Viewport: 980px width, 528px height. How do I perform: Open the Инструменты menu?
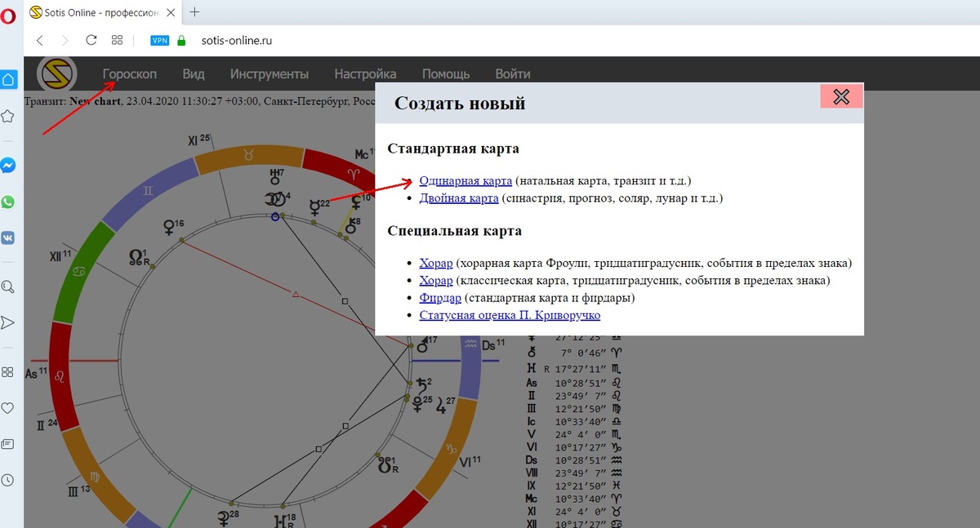click(x=269, y=74)
